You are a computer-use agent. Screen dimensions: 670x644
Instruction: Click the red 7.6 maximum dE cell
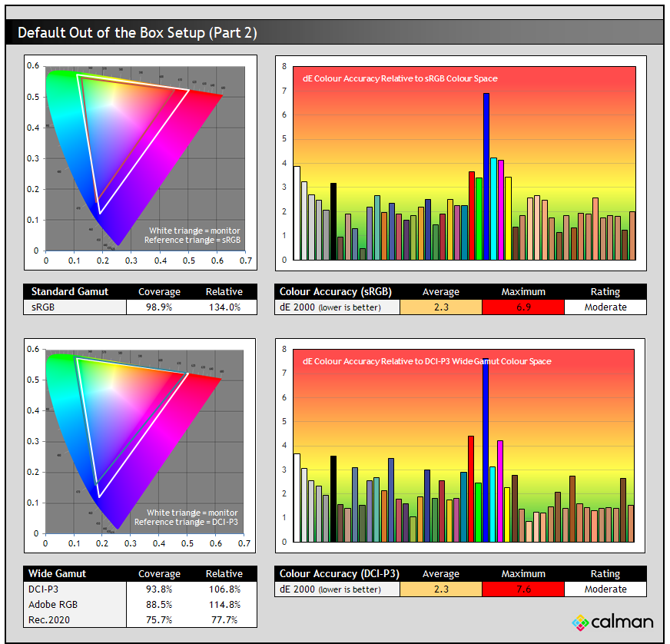click(522, 589)
